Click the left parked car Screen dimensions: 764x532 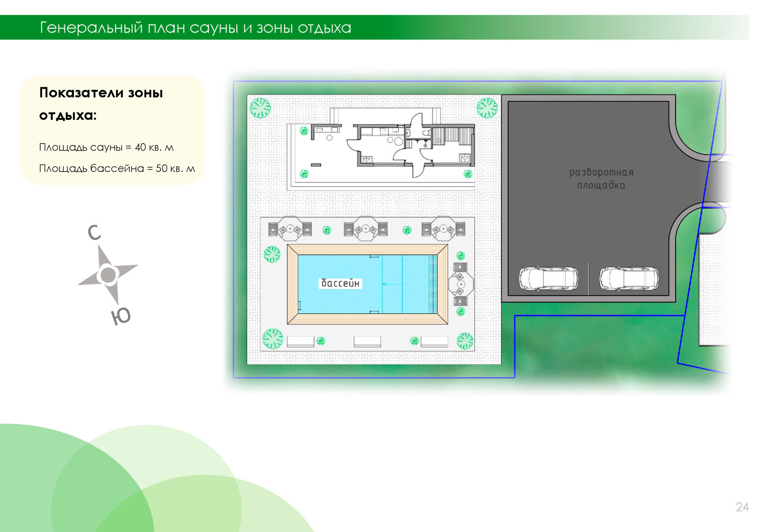pos(548,278)
